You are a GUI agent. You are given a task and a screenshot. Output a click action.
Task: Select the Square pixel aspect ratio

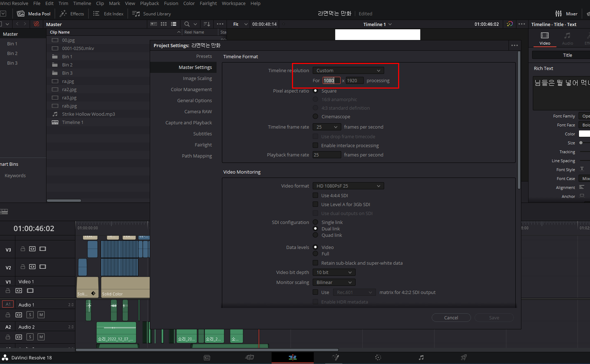pos(315,91)
